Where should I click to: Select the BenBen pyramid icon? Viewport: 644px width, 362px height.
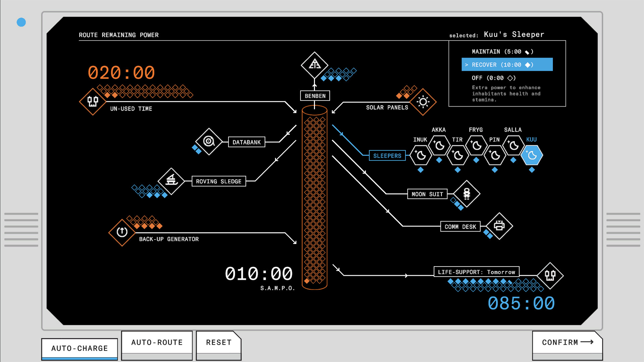coord(314,66)
